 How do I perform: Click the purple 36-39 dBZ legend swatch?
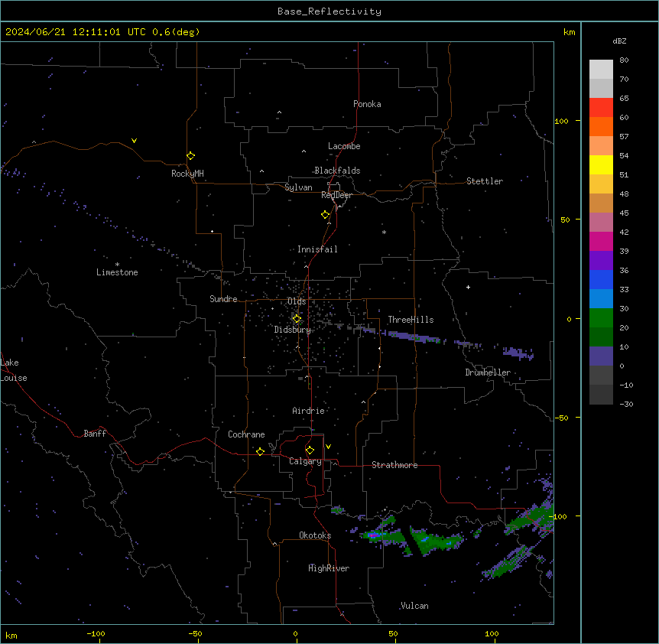pyautogui.click(x=601, y=260)
